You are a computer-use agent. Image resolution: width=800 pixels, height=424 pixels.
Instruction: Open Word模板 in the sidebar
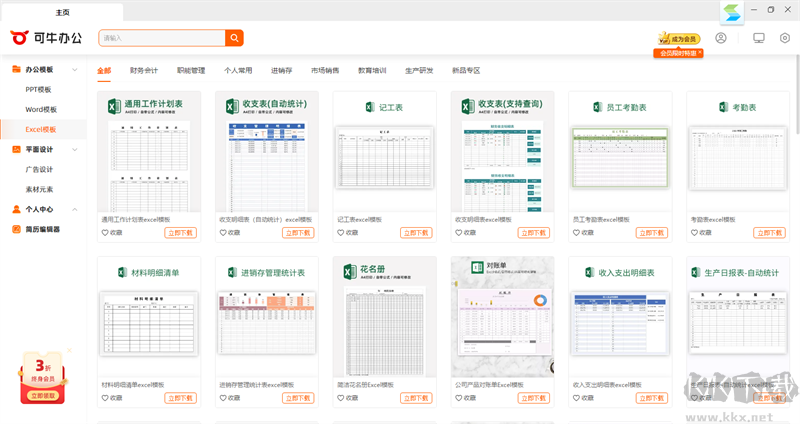pyautogui.click(x=41, y=109)
